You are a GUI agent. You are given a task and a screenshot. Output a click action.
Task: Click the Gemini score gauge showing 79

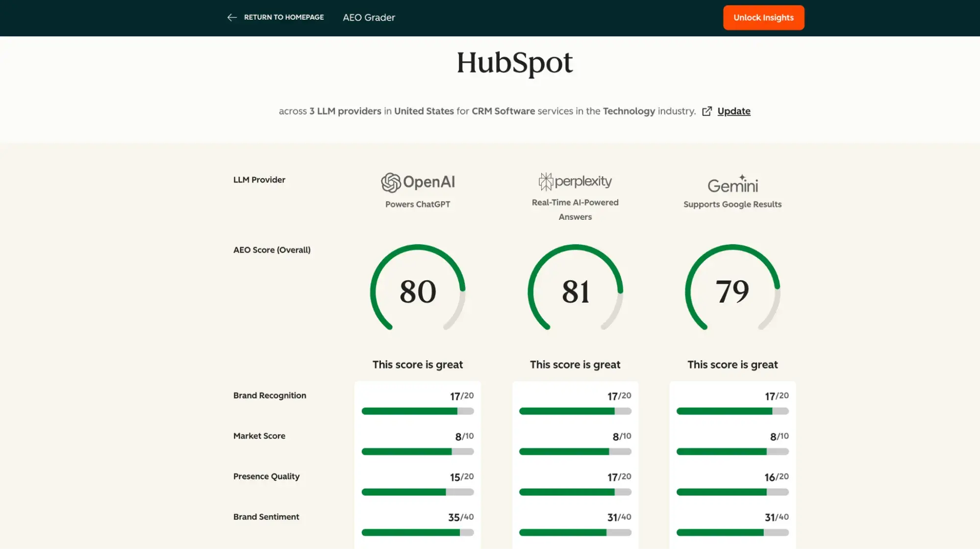732,290
